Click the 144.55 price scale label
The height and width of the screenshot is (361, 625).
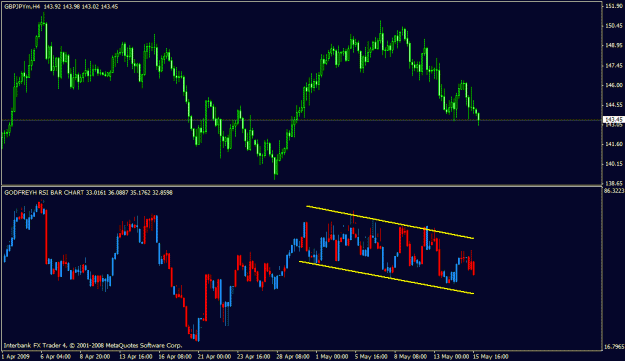pos(614,105)
